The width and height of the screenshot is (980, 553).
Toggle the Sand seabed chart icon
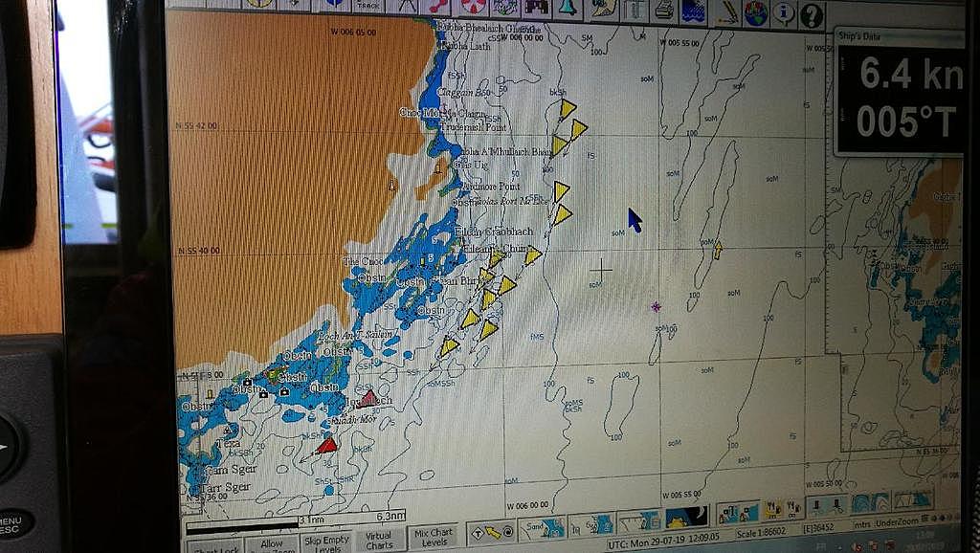pyautogui.click(x=542, y=529)
